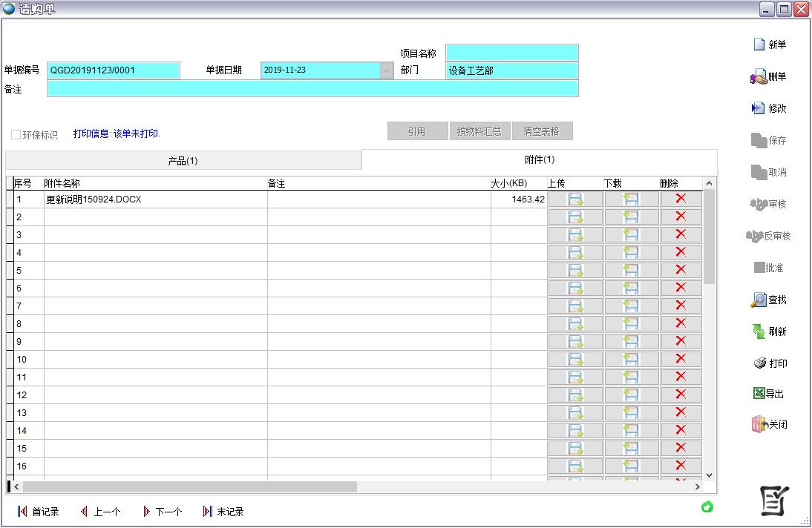Click the vertical scrollbar down arrow

point(709,475)
